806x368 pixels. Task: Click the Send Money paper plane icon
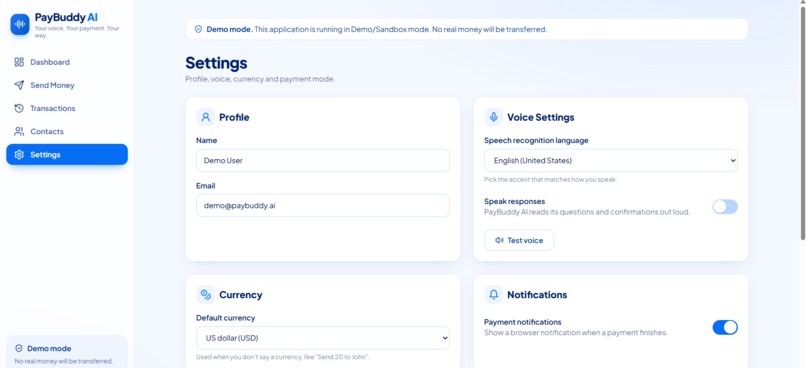19,85
